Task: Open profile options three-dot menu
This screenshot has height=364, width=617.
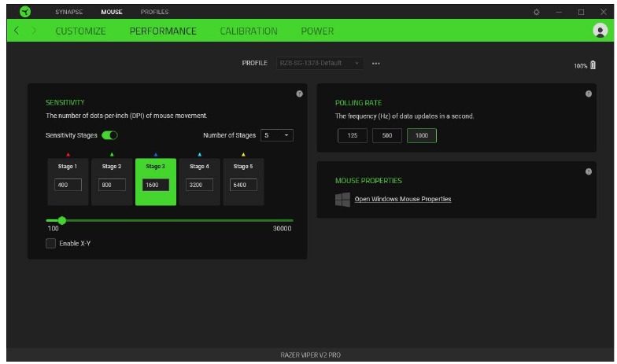Action: click(x=376, y=63)
